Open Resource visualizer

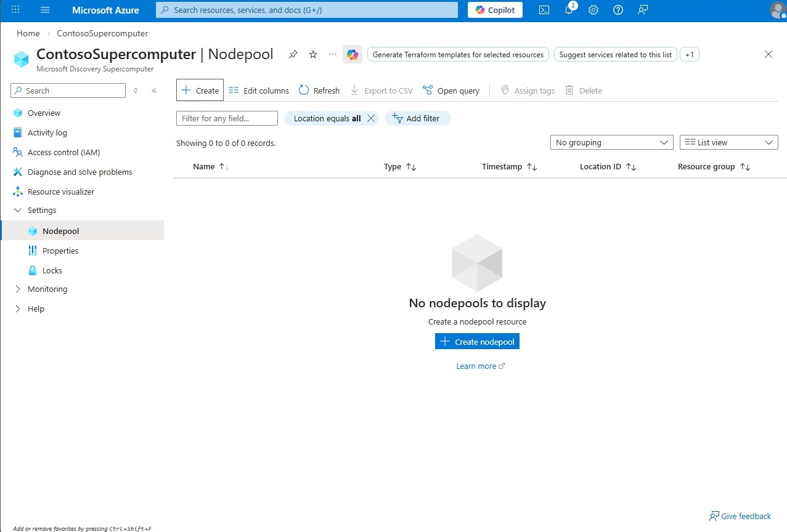(x=61, y=191)
